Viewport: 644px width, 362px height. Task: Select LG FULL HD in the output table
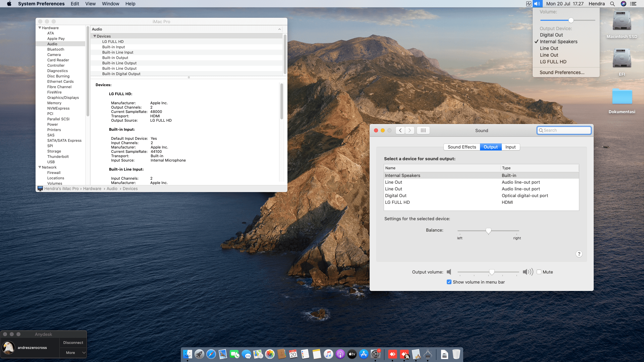(x=481, y=202)
